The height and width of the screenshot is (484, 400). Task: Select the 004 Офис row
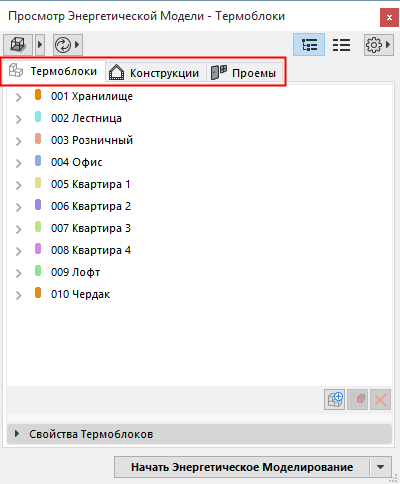(199, 162)
